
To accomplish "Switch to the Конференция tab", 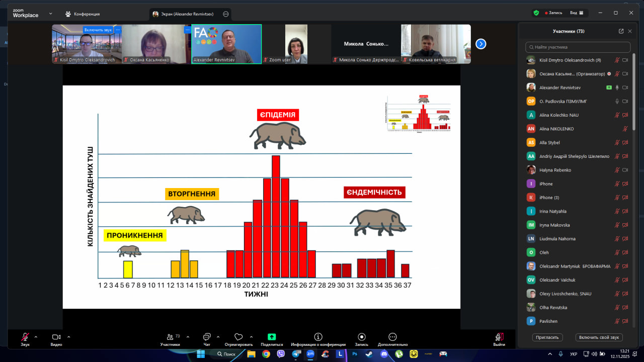I will (83, 14).
